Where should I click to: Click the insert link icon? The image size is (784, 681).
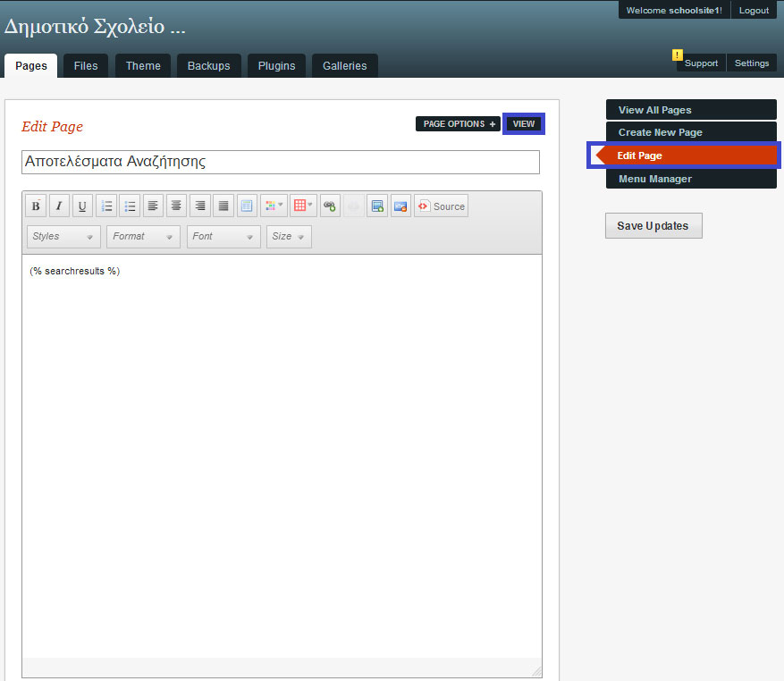[330, 206]
